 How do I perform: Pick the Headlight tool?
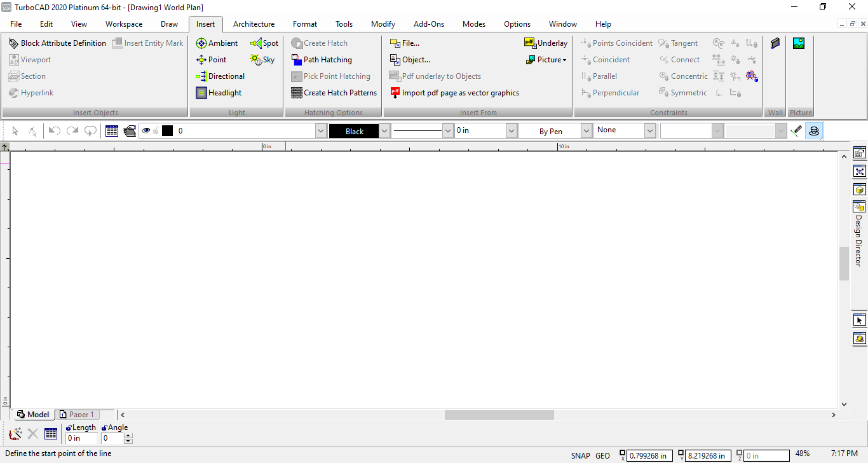click(219, 93)
